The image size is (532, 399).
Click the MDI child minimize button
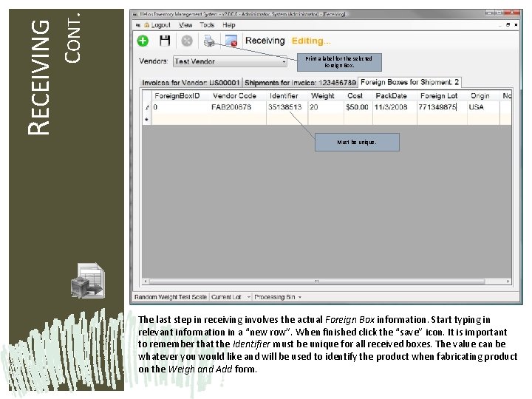click(x=500, y=25)
